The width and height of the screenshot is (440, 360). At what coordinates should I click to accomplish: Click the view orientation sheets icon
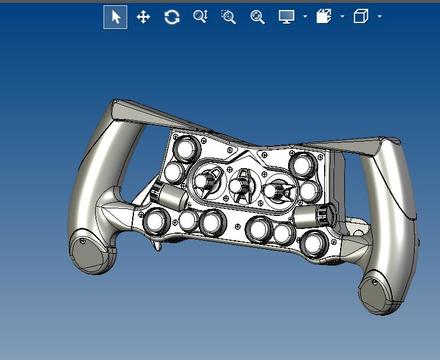324,16
